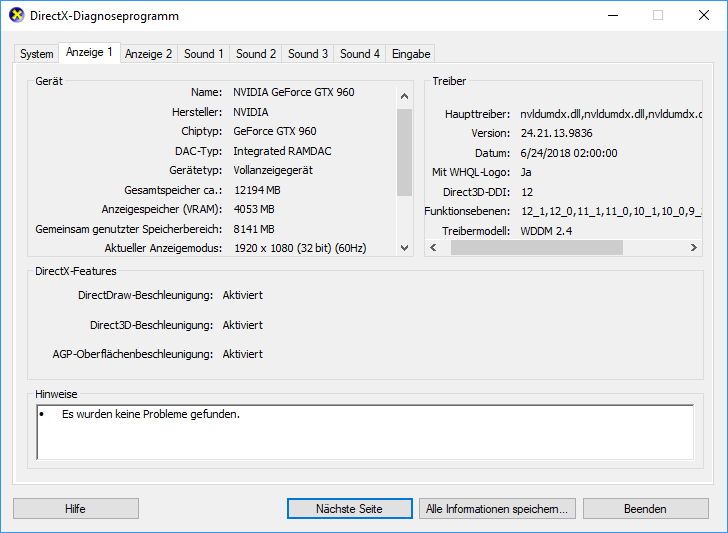Click the WDDM 2.4 driver model value
This screenshot has width=728, height=533.
tap(546, 231)
